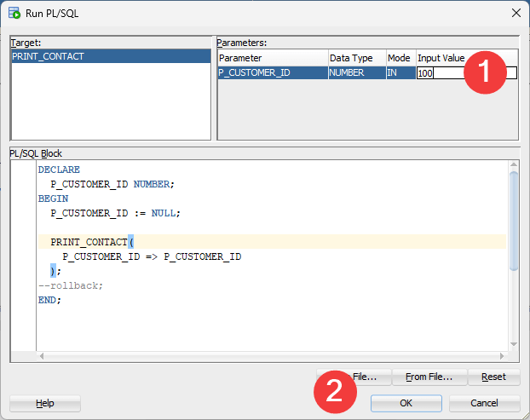Click the END; line in code
This screenshot has height=420, width=530.
(49, 300)
